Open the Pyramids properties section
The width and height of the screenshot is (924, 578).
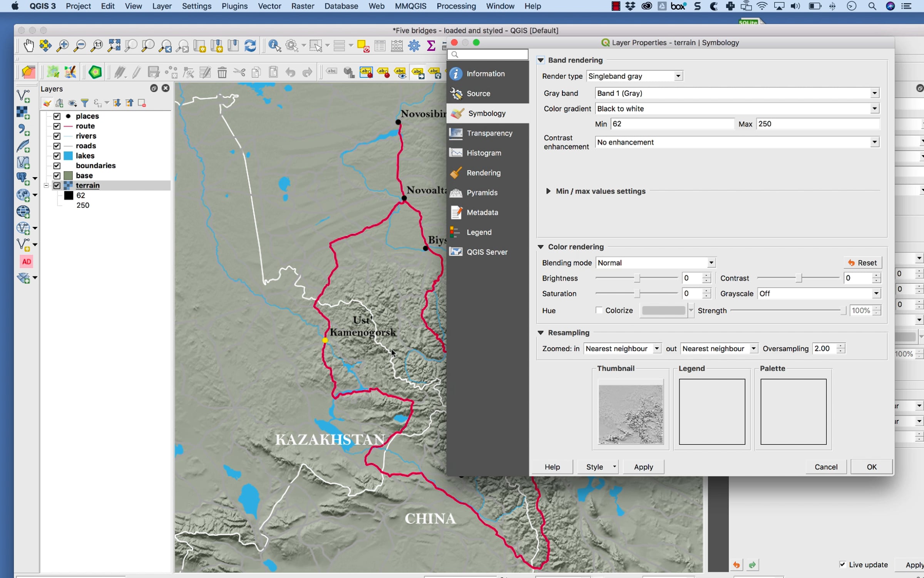click(x=482, y=193)
